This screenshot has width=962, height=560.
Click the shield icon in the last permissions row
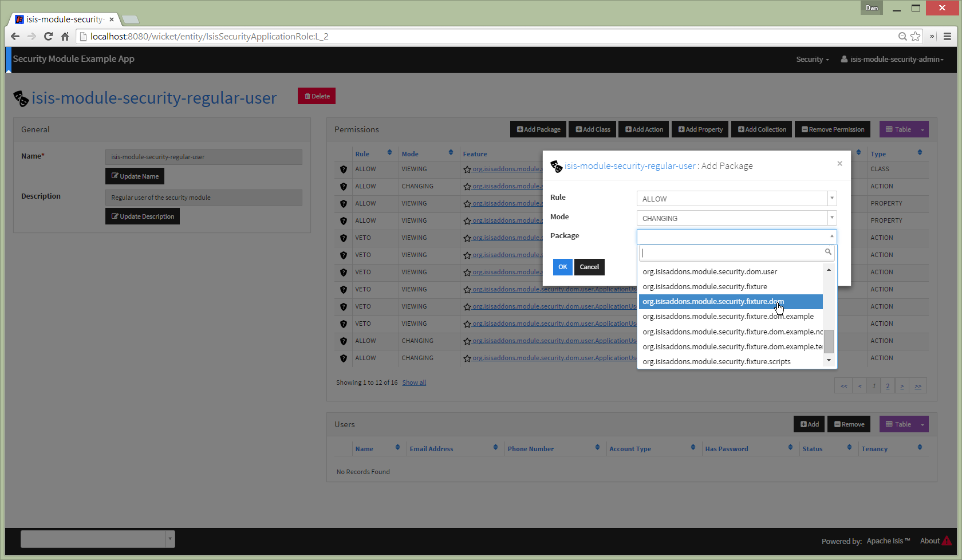tap(344, 358)
